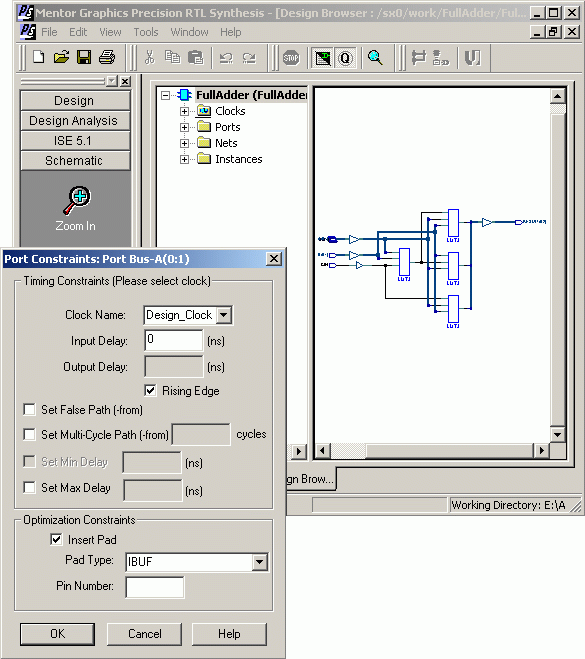This screenshot has height=659, width=585.
Task: Click the Input Delay field
Action: (174, 340)
